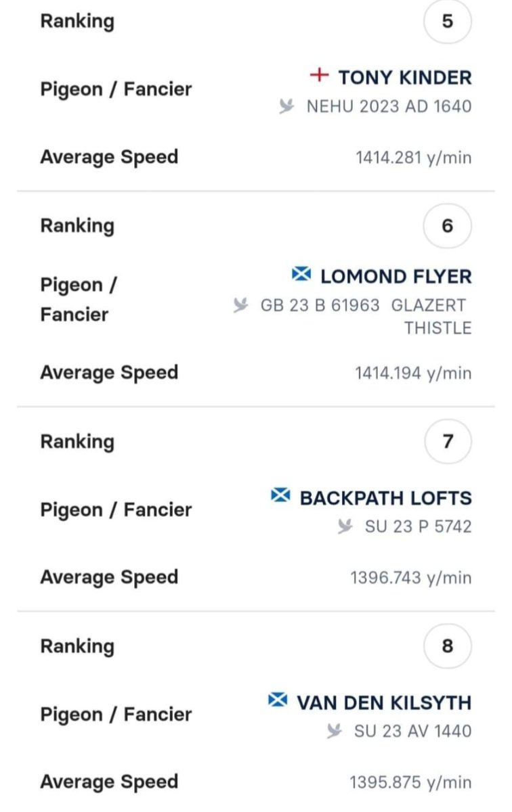Click the 1414.281 y/min speed value

(x=413, y=158)
